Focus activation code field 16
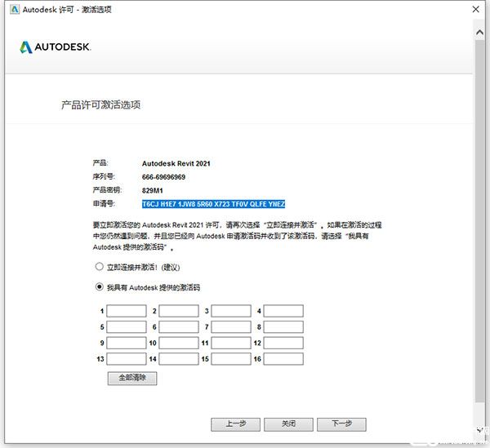 tap(283, 359)
